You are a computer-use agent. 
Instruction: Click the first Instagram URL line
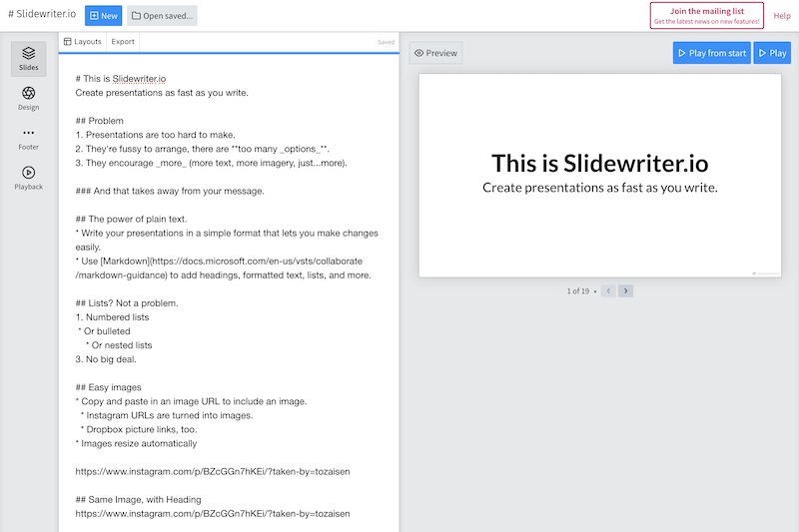tap(213, 471)
